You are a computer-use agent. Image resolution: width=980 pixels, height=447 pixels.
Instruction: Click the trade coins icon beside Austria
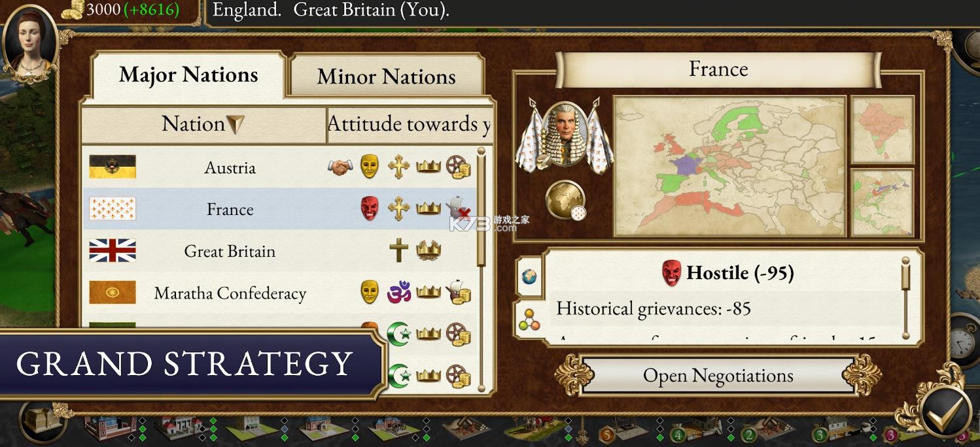pos(459,168)
